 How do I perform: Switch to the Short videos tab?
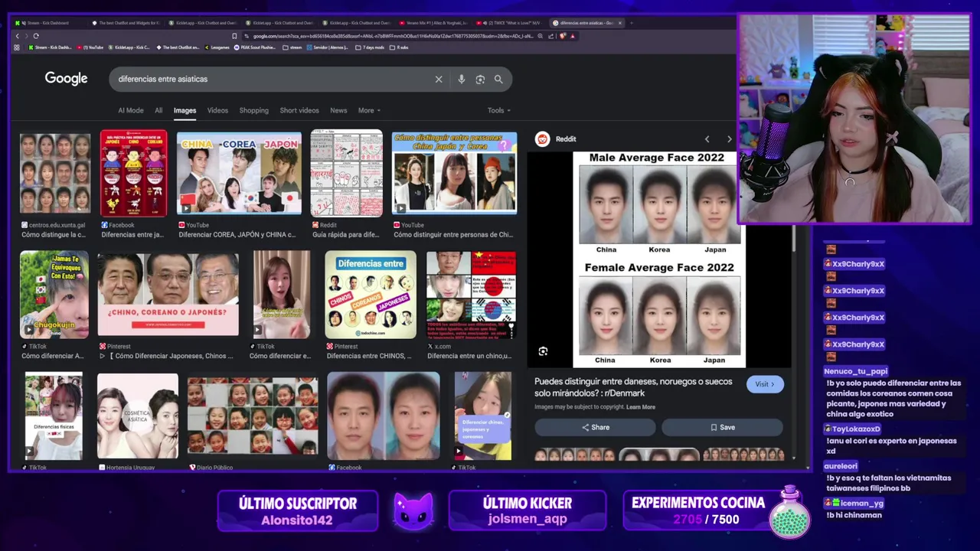pos(299,110)
